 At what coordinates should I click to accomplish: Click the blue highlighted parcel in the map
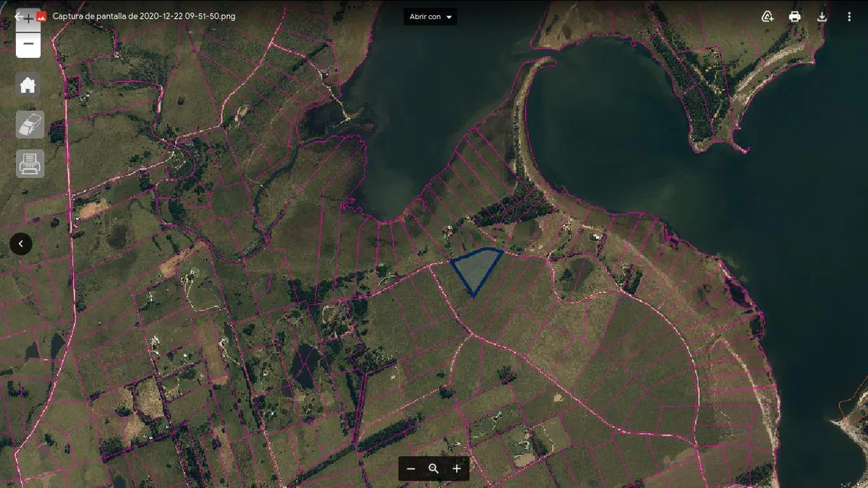[x=476, y=269]
